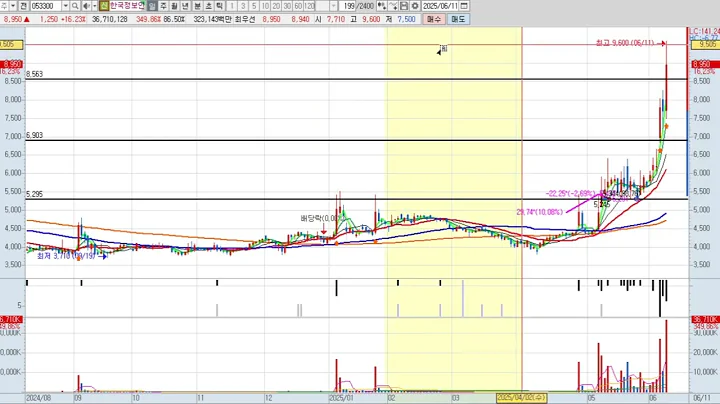The image size is (720, 404).
Task: Click the 매도 (sell) button
Action: (x=458, y=19)
